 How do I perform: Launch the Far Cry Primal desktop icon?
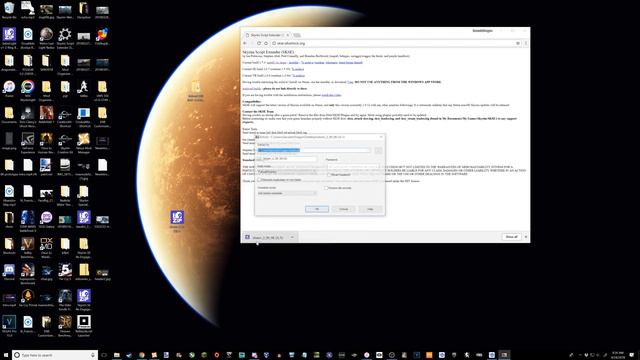(x=28, y=298)
